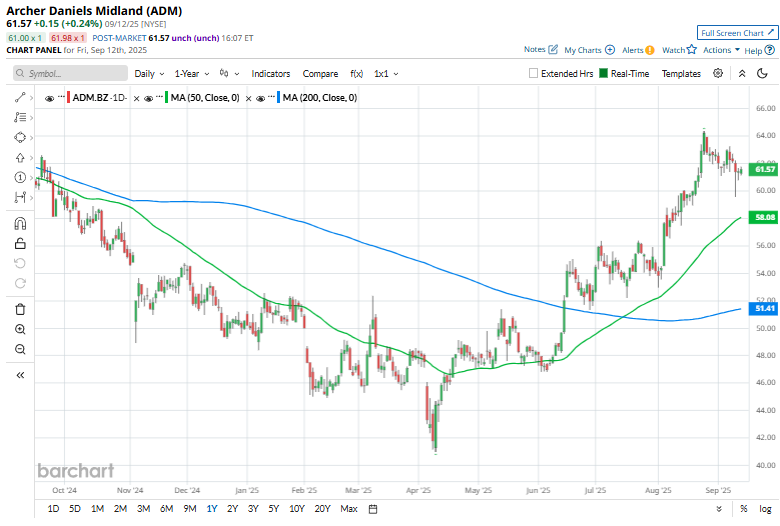This screenshot has width=780, height=526.
Task: Select the numbered circle label tool
Action: point(20,178)
